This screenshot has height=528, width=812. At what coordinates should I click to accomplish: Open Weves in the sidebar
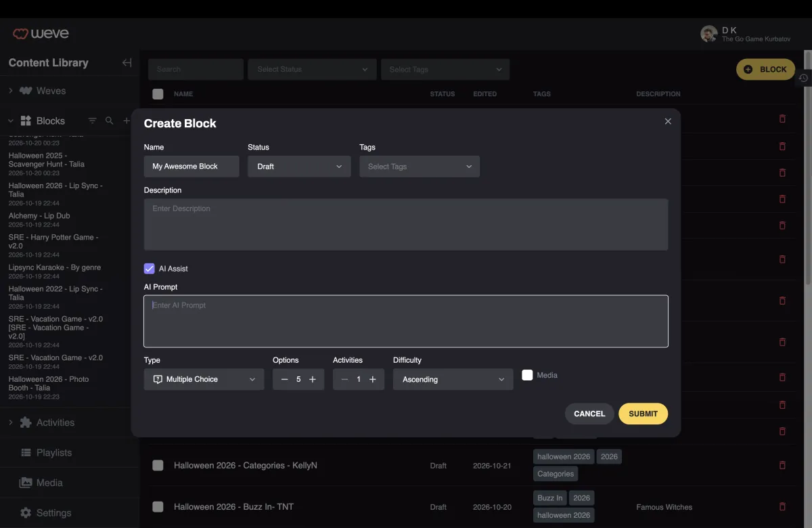pos(51,91)
